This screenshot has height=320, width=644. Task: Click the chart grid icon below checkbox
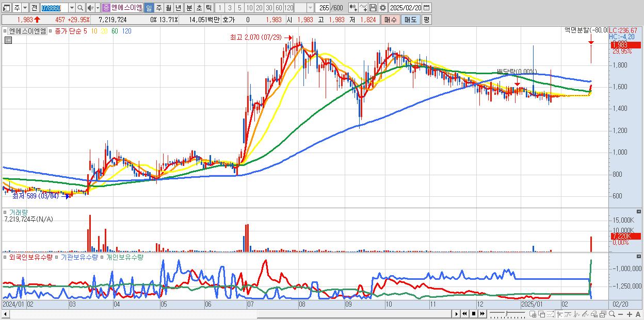(x=8, y=40)
